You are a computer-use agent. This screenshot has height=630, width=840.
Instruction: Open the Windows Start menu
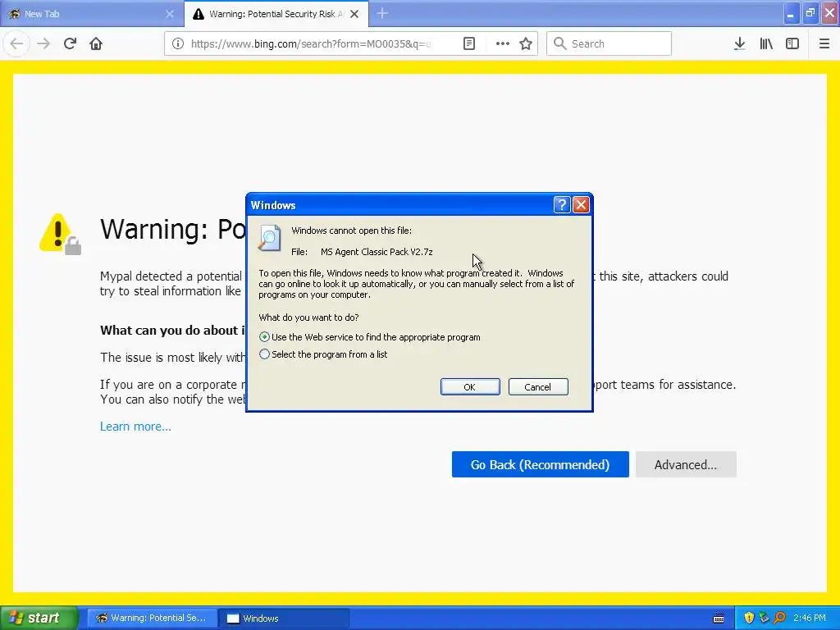point(39,618)
